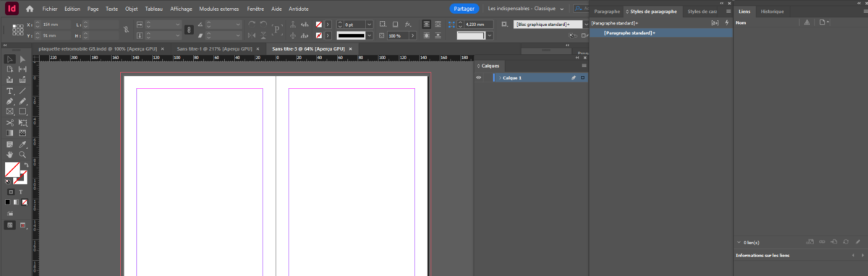
Task: Select the Rectangle Frame tool
Action: pos(10,112)
